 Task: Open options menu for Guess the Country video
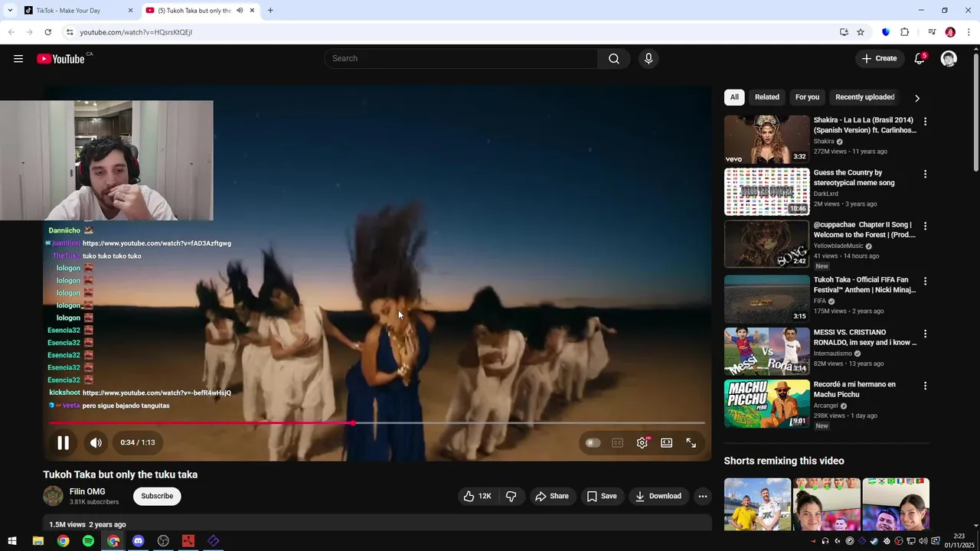tap(925, 174)
